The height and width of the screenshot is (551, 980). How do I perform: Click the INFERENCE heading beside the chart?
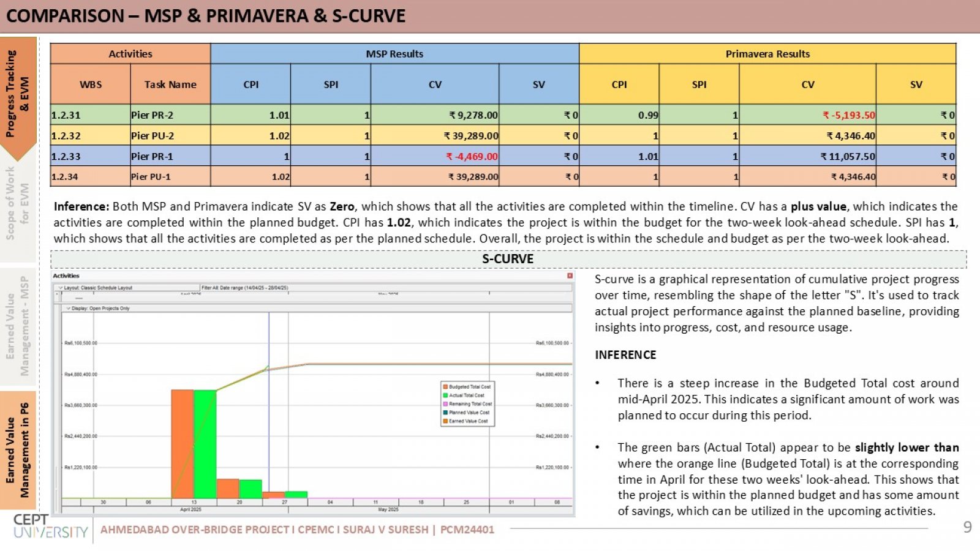(625, 355)
